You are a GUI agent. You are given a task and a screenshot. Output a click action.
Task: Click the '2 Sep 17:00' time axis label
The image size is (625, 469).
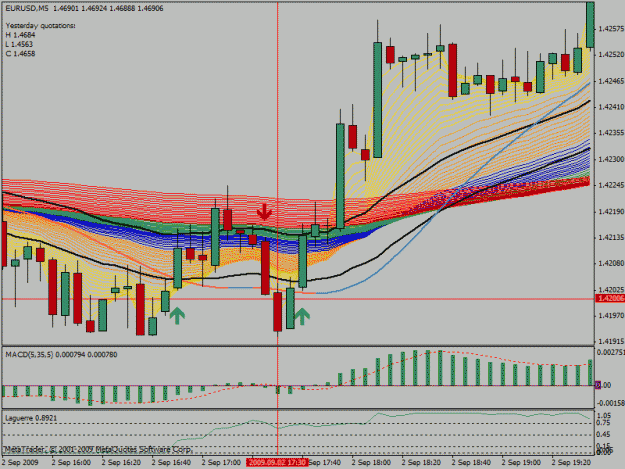(x=221, y=463)
